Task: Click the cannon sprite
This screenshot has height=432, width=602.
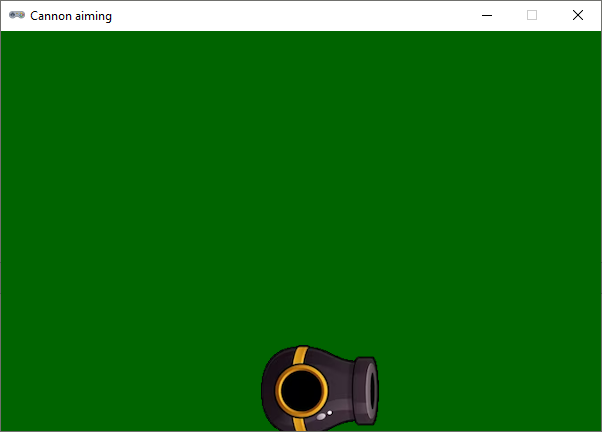Action: [320, 388]
